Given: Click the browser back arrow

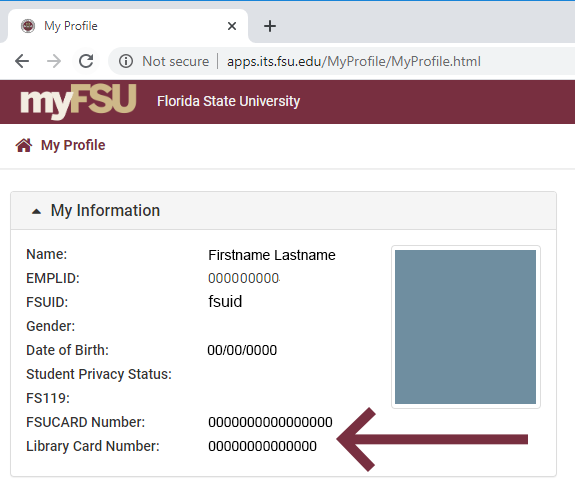Looking at the screenshot, I should click(22, 61).
